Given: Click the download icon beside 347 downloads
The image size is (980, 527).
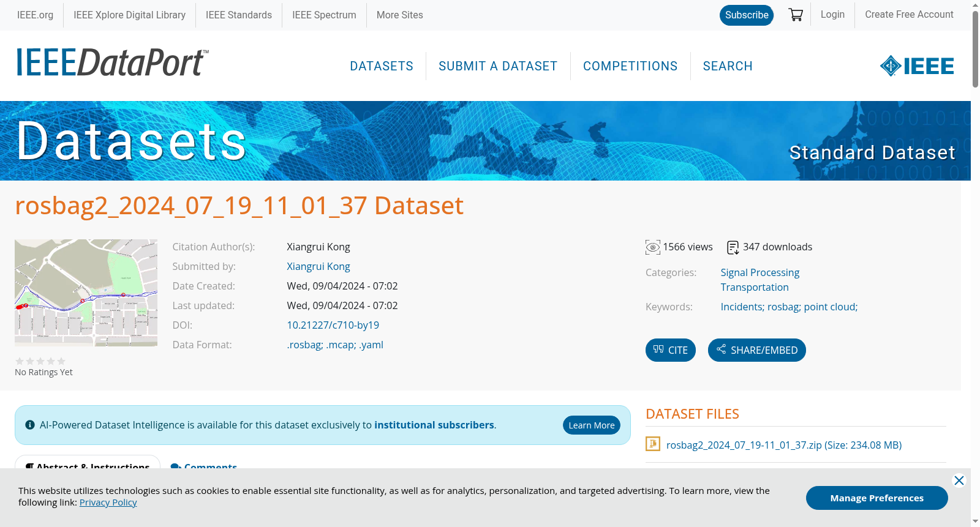Looking at the screenshot, I should click(x=733, y=247).
